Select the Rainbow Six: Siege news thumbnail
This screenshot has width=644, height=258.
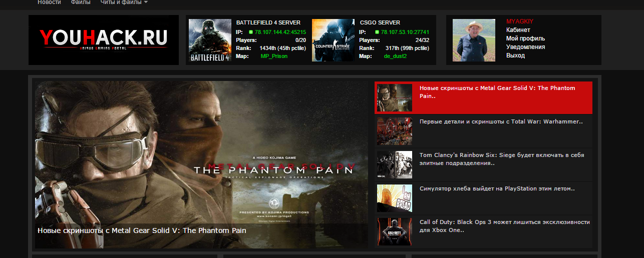click(394, 164)
